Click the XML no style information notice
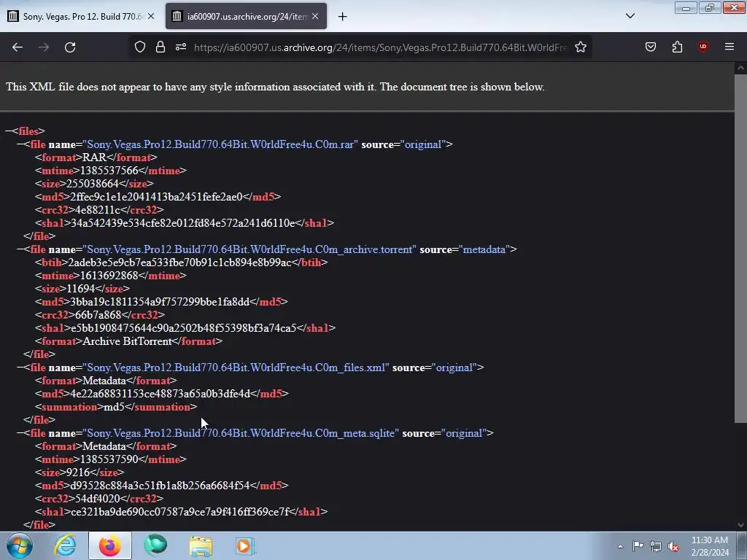 point(275,87)
